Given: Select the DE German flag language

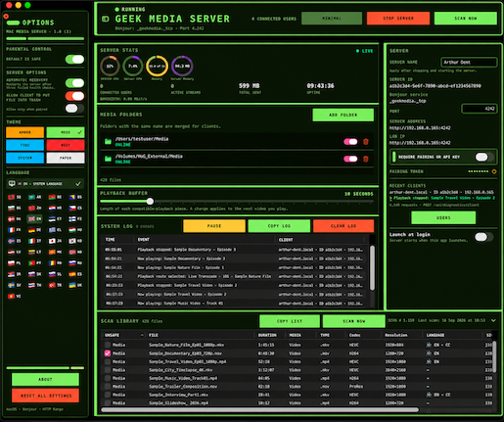Looking at the screenshot, I should (35, 230).
